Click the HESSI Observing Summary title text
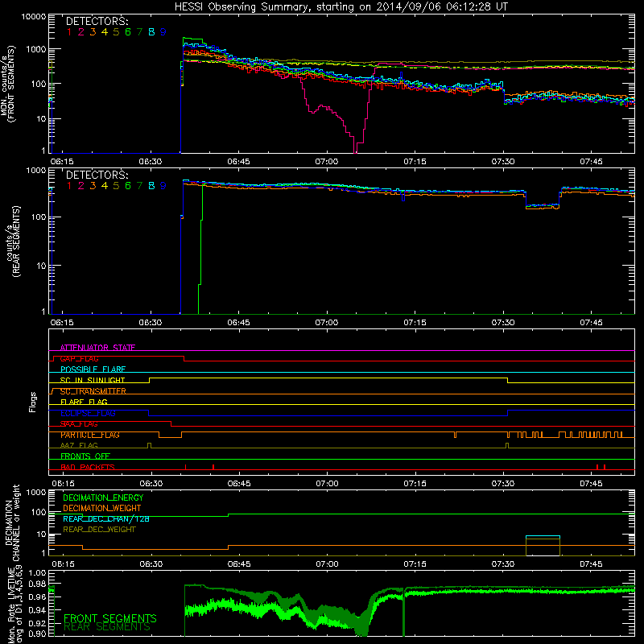The height and width of the screenshot is (644, 644). click(x=341, y=6)
